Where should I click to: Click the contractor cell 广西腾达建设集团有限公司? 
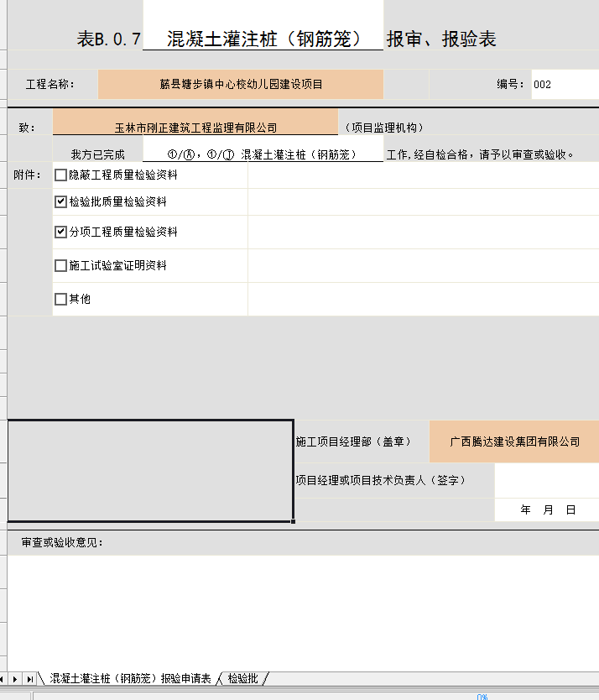coord(513,441)
